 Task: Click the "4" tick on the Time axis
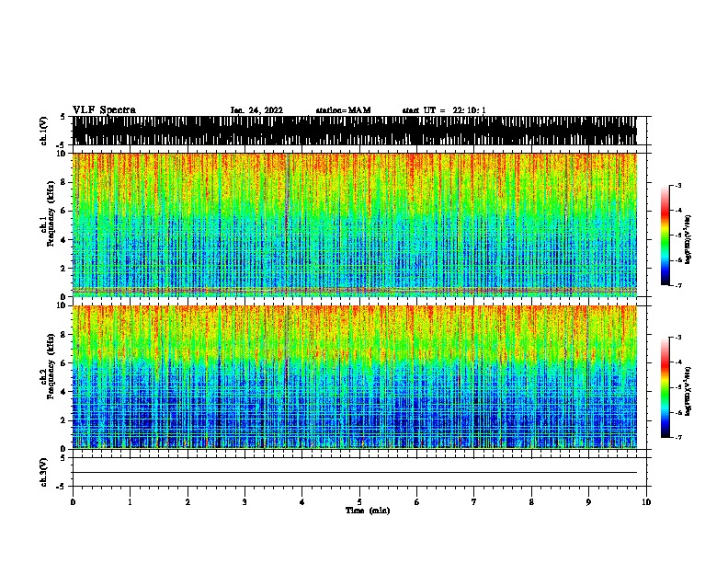coord(302,502)
